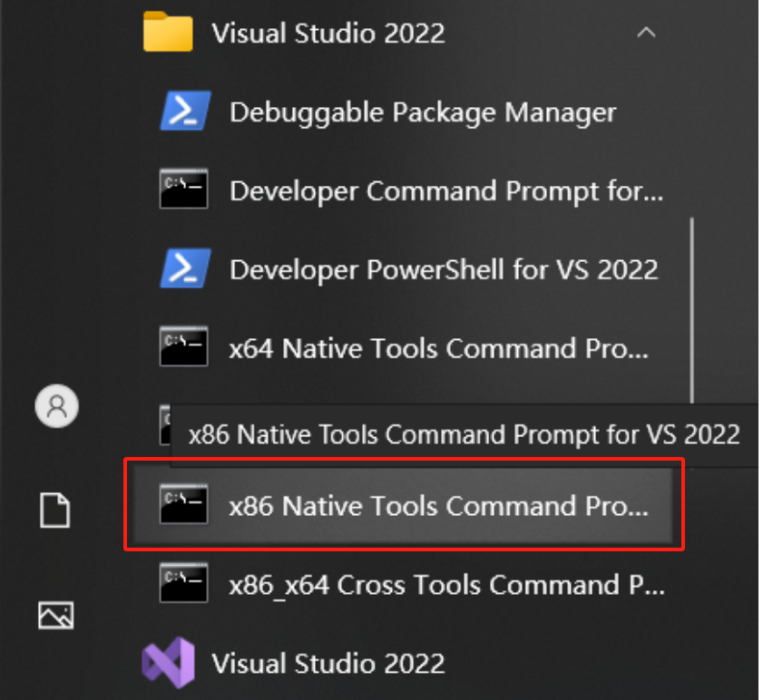
Task: Open x86_x64 Cross Tools Command P... entry
Action: click(446, 585)
